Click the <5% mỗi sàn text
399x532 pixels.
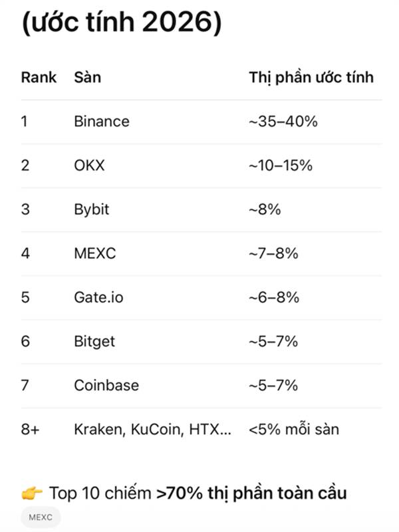[x=293, y=429]
